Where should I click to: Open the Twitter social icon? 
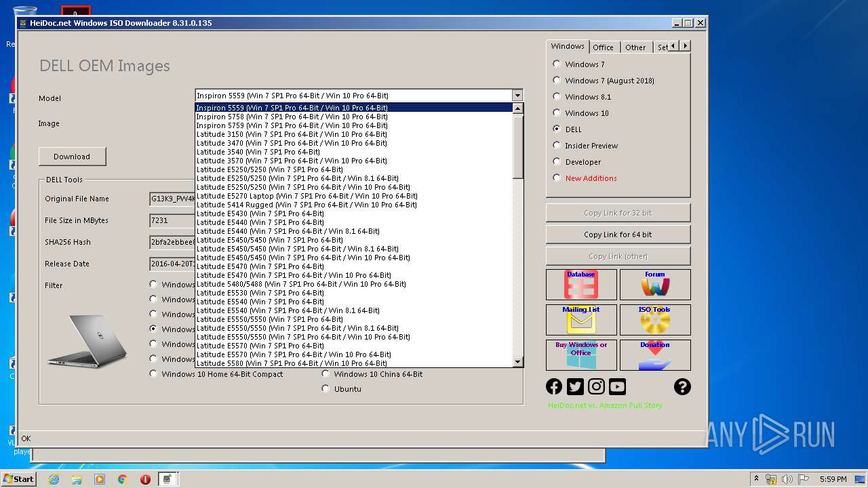tap(575, 386)
